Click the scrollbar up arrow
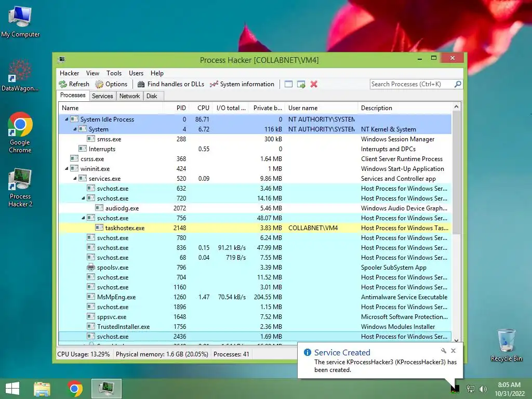The width and height of the screenshot is (532, 399). (456, 107)
